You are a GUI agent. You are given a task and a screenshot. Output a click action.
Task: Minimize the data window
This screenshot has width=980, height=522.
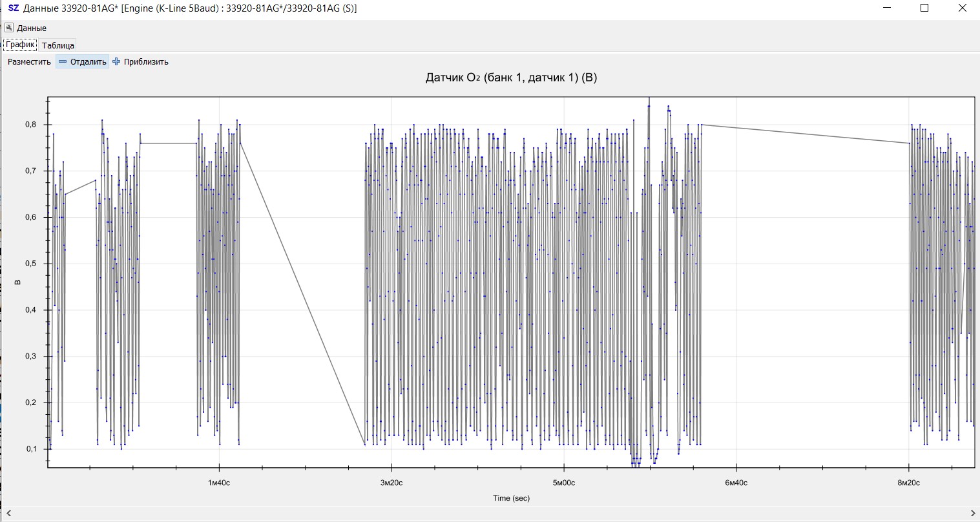(x=888, y=8)
